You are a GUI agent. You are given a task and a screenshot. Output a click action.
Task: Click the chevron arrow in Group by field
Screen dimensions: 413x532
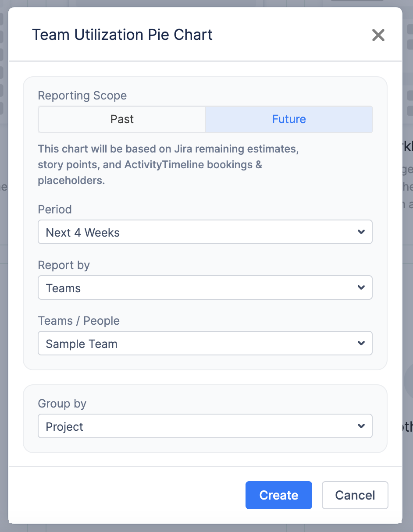tap(361, 426)
